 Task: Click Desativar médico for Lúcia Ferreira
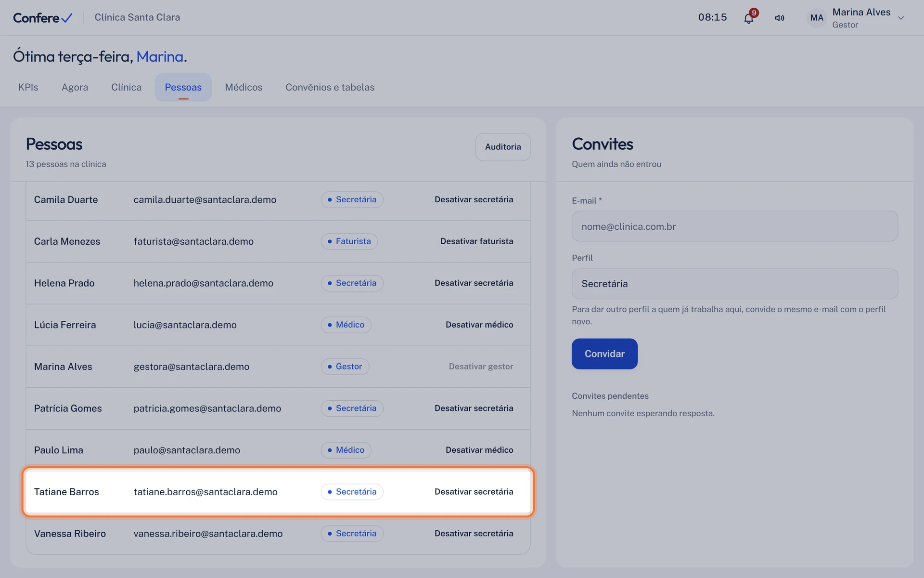479,325
